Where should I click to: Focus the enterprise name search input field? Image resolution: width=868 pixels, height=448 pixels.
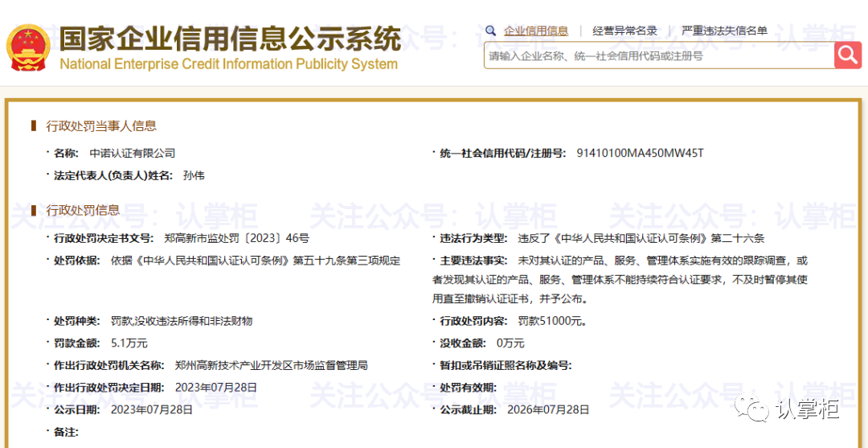pos(659,55)
